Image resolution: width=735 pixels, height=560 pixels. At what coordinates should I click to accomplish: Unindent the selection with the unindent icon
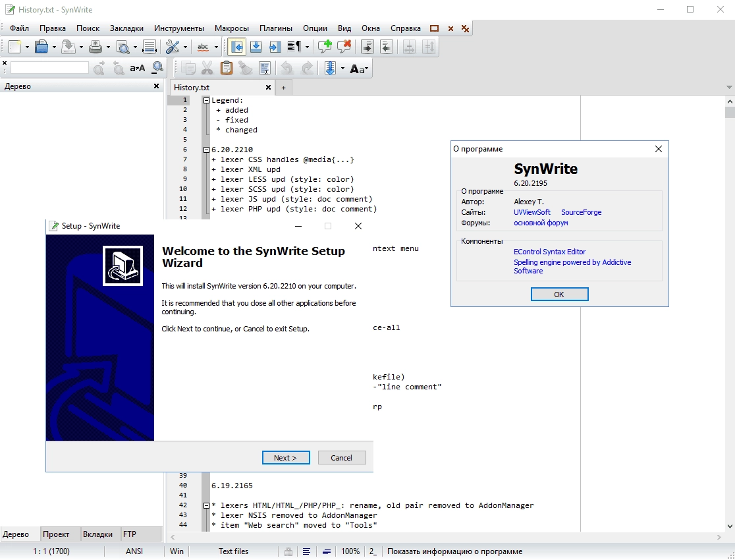[386, 46]
